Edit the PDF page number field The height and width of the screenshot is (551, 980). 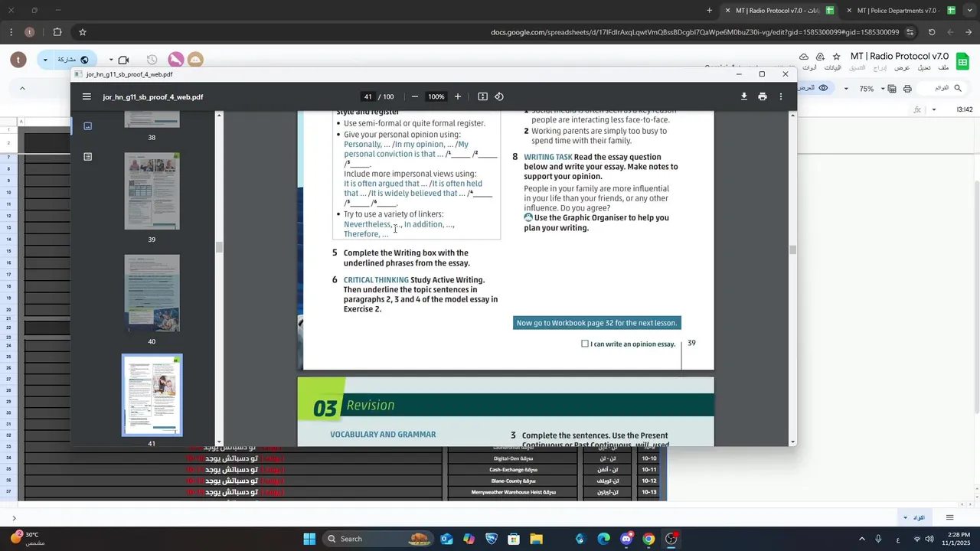tap(367, 96)
